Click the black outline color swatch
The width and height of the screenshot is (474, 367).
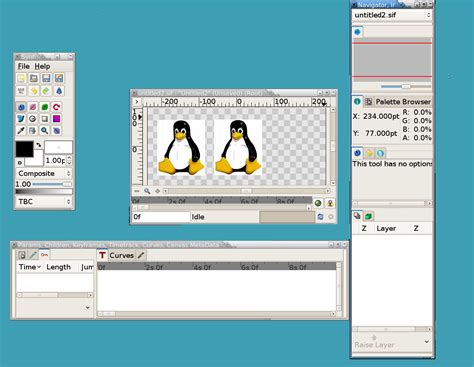pyautogui.click(x=24, y=149)
